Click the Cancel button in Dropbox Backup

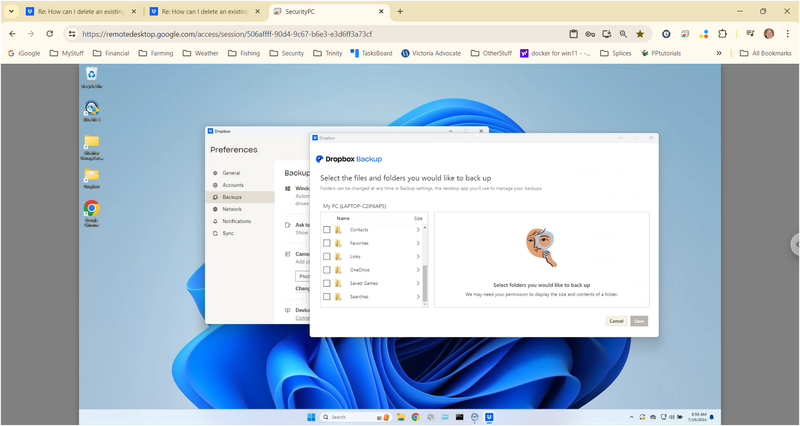pos(616,321)
